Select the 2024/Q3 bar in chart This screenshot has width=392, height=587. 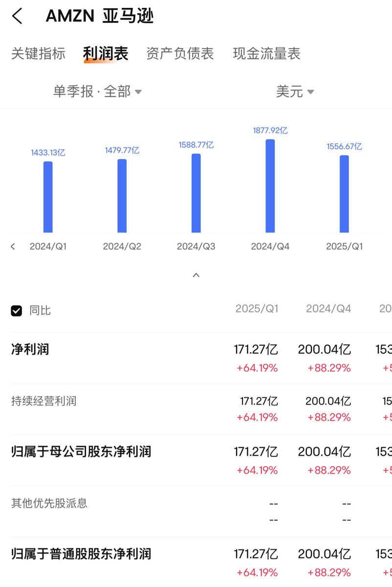[196, 193]
